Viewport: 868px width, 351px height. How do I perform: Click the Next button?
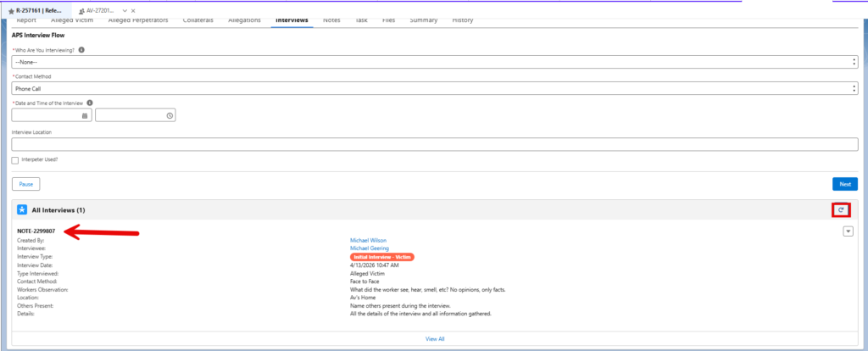click(845, 184)
